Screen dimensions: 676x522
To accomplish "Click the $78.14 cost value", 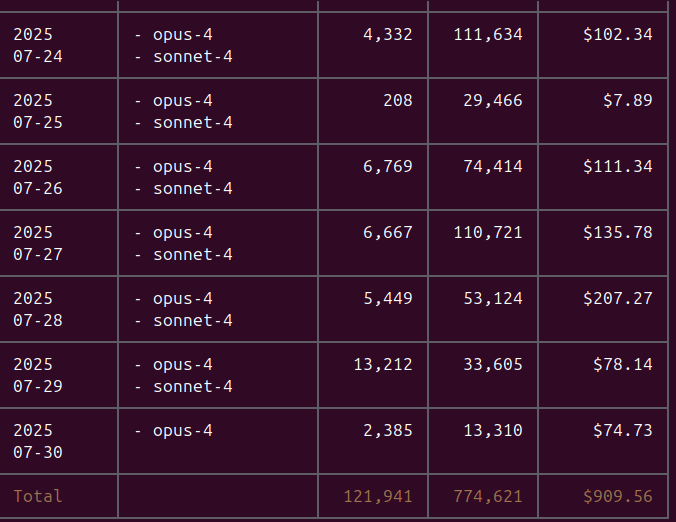I will (x=622, y=365).
